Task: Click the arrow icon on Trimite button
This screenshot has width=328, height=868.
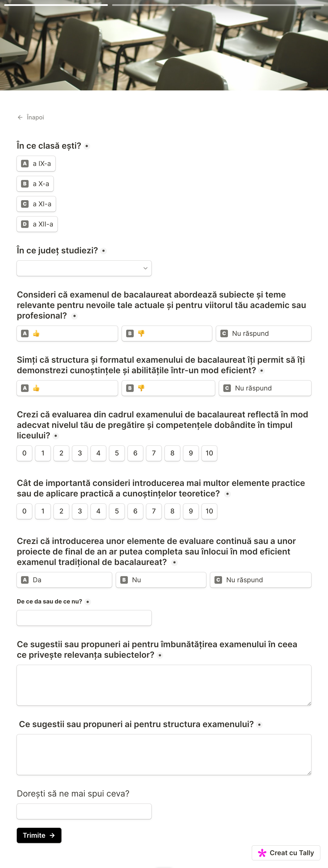Action: click(x=52, y=835)
